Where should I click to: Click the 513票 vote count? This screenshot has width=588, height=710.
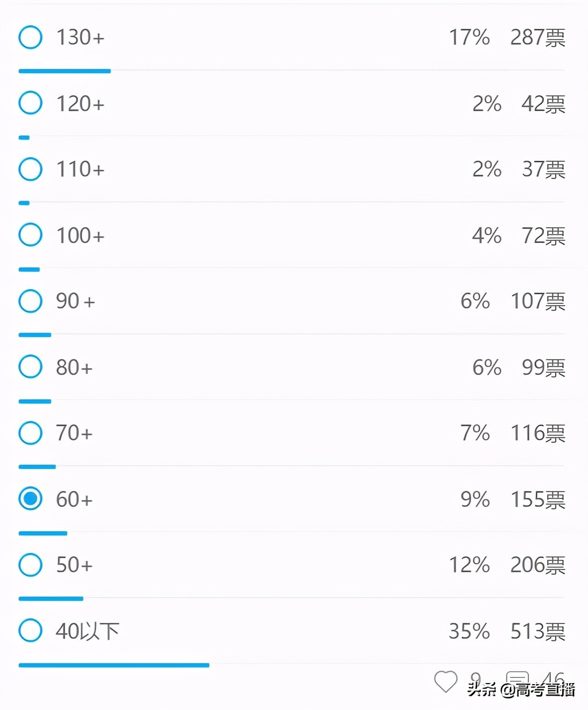coord(538,631)
